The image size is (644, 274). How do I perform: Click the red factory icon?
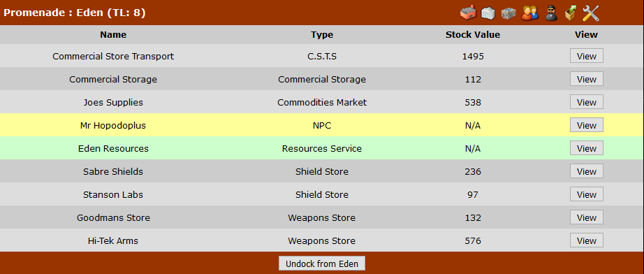click(x=467, y=13)
